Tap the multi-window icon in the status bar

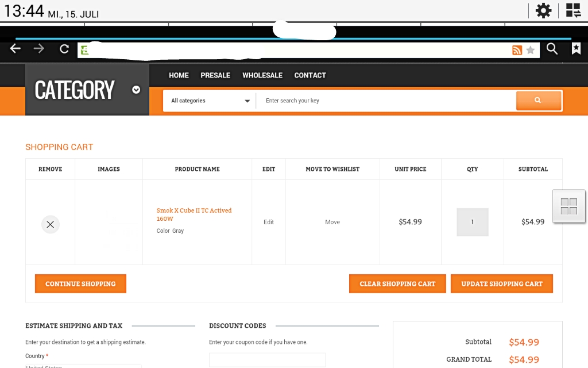pyautogui.click(x=574, y=10)
